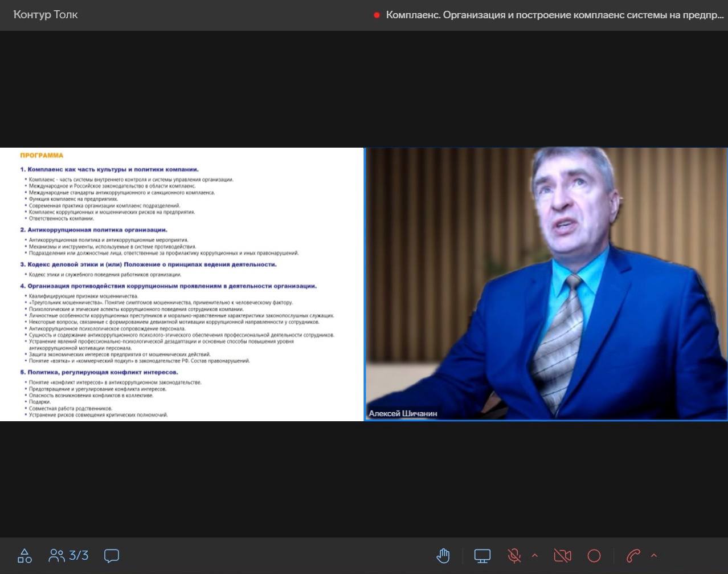Toggle the circle record button
The image size is (728, 574).
pos(594,556)
